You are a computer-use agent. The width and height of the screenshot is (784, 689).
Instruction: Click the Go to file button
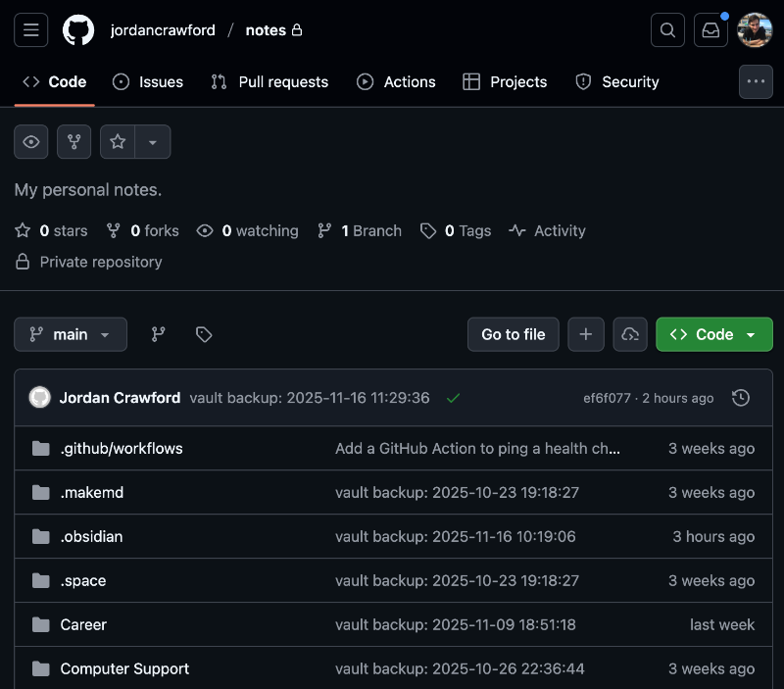click(513, 334)
